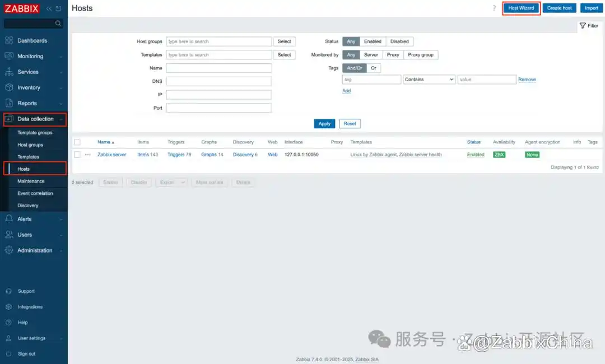
Task: Open Event correlation submenu item
Action: tap(35, 193)
